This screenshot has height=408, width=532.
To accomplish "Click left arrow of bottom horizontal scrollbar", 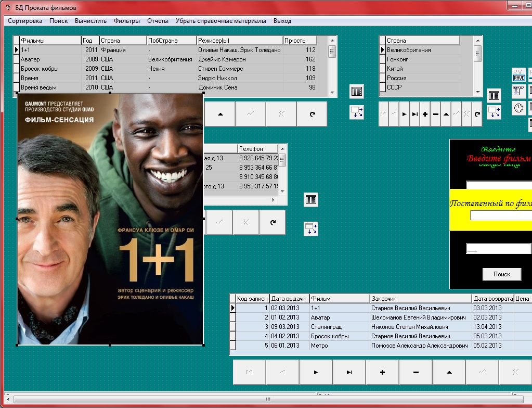I will [8, 399].
